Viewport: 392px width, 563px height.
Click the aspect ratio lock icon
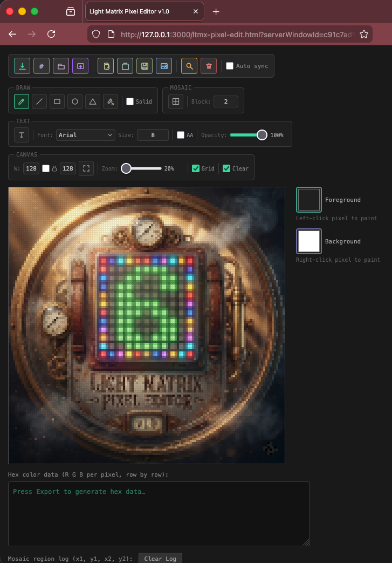(x=54, y=168)
